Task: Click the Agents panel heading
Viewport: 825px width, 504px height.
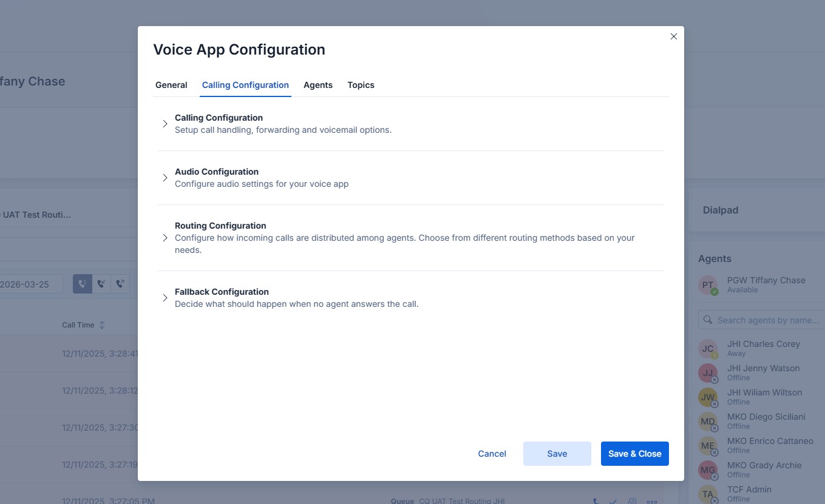Action: (715, 258)
